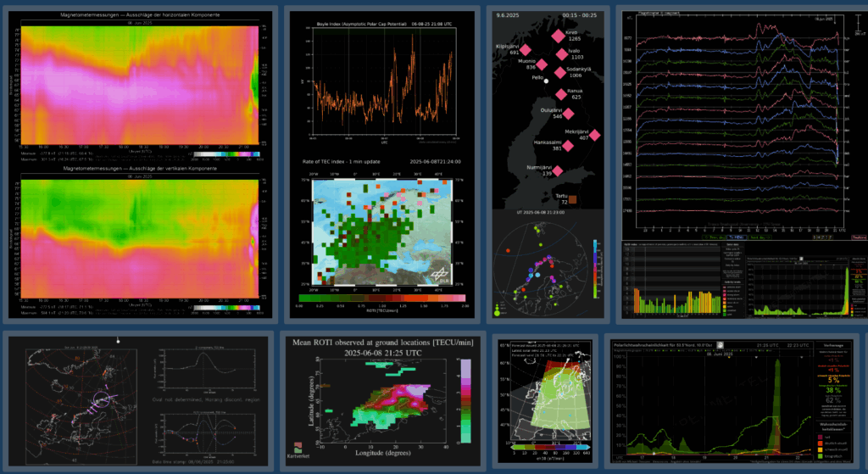Screen dimensions: 868x474
Task: Click the 'hell' legend color swatch
Action: click(820, 437)
